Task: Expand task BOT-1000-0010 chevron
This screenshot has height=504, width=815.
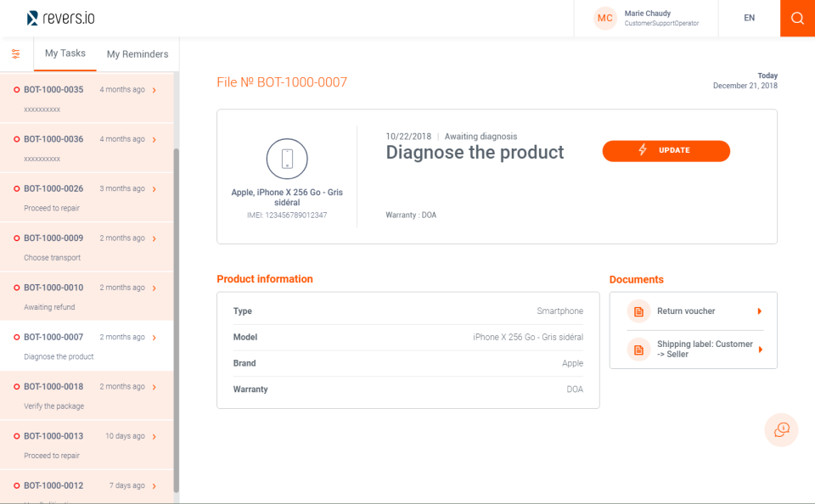Action: [155, 288]
